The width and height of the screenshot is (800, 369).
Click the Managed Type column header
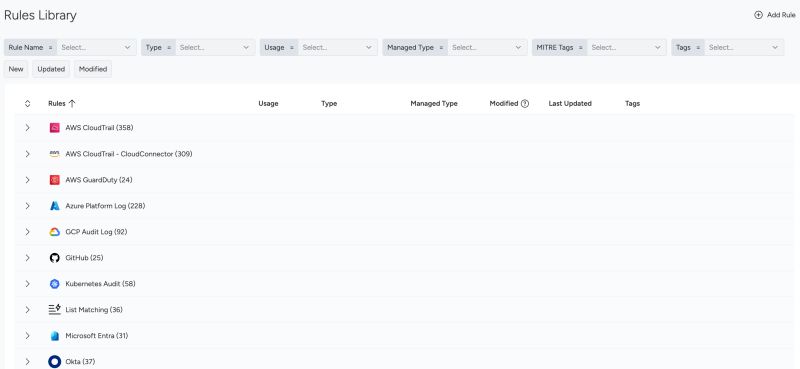click(x=434, y=103)
